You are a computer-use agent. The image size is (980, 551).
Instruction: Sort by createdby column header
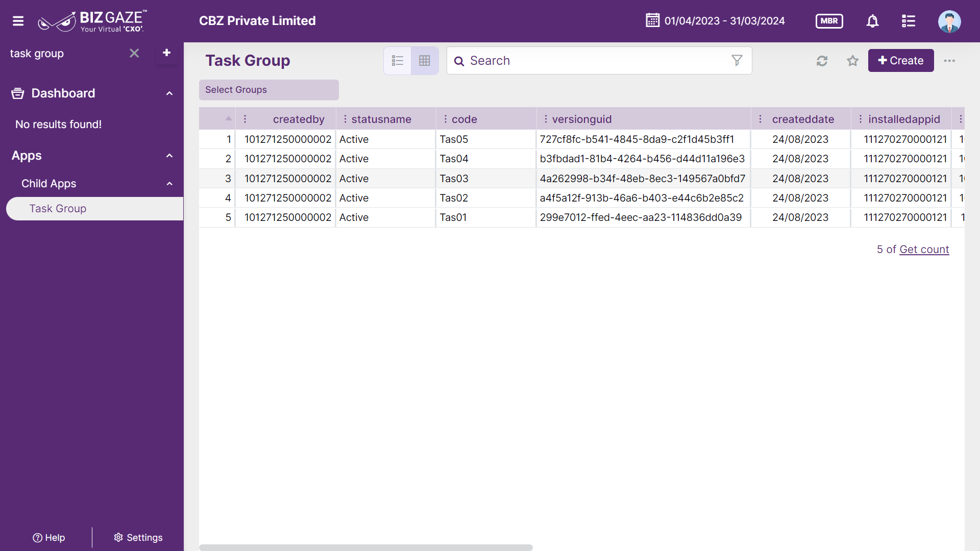(x=299, y=119)
